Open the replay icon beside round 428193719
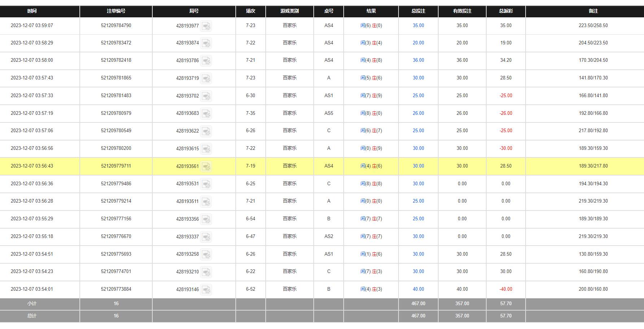Screen dimensions: 644x329 coord(206,78)
